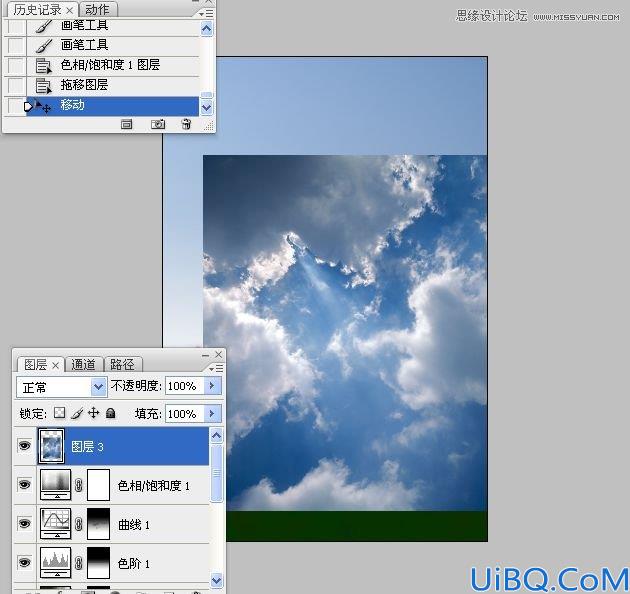Viewport: 630px width, 594px height.
Task: Open History panel flyout menu
Action: [x=206, y=14]
